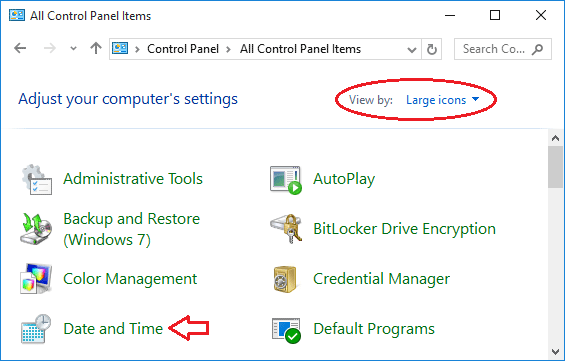Click the Credential Manager safe icon

click(x=285, y=279)
